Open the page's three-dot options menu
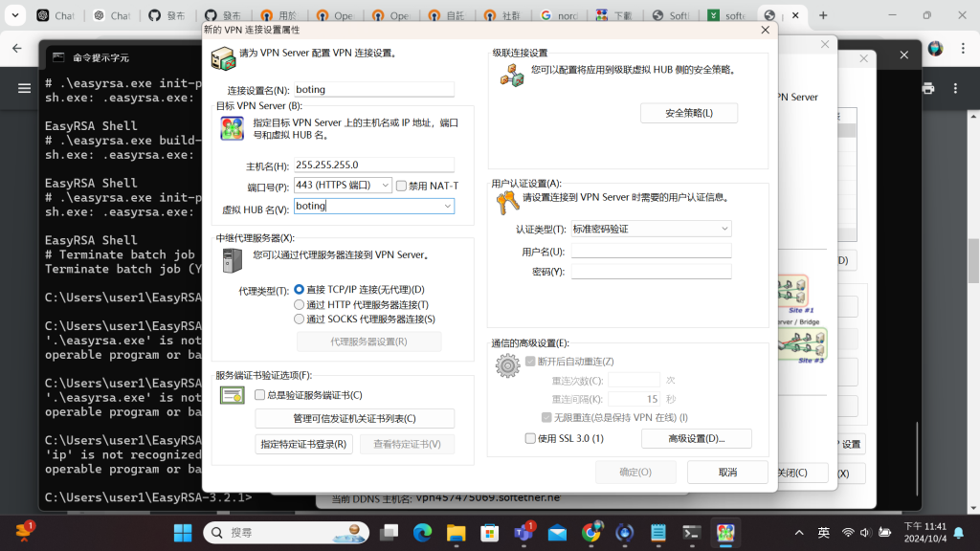Screen dimensions: 980x551 point(955,89)
